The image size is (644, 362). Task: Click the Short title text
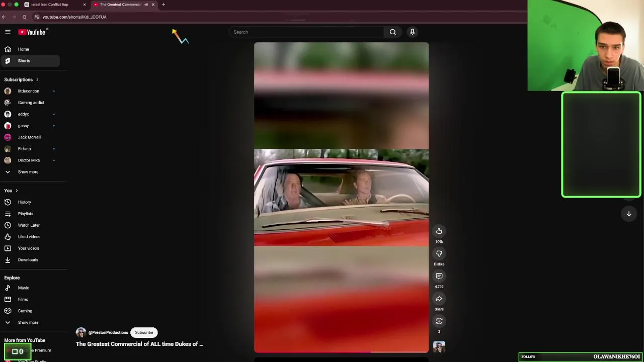click(139, 344)
